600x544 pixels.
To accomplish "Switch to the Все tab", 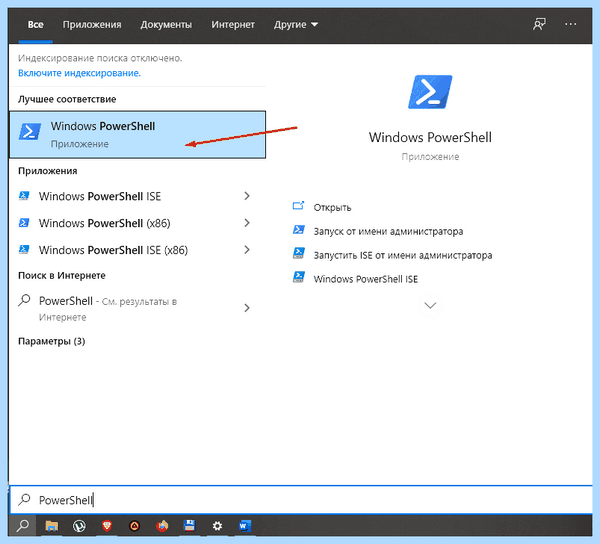I will (35, 24).
